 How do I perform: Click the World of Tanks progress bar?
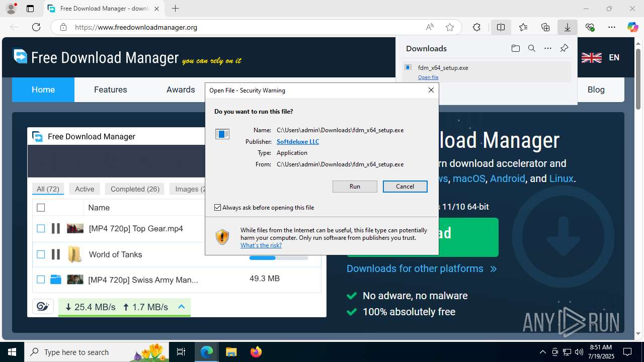(279, 258)
